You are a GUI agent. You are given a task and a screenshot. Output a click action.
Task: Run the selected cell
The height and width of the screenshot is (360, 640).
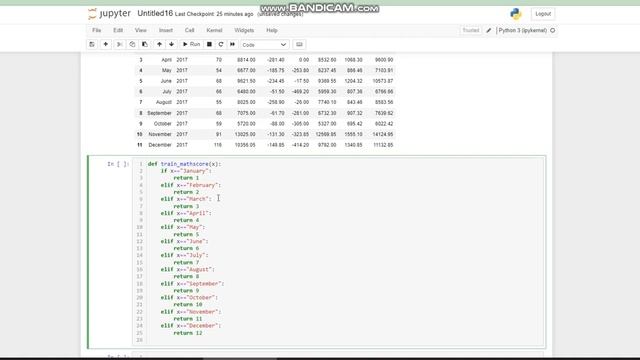click(191, 44)
